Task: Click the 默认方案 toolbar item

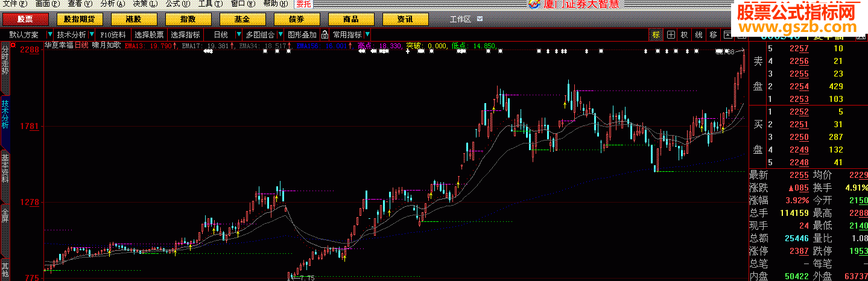Action: pyautogui.click(x=24, y=35)
